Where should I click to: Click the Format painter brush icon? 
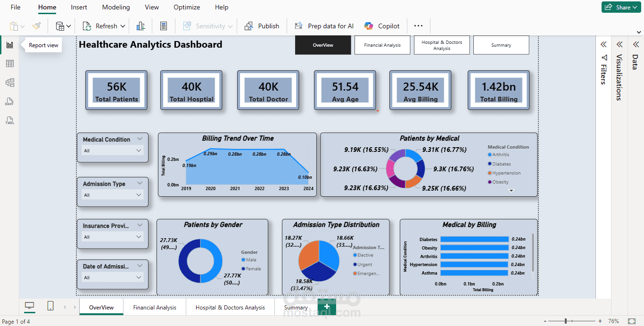(37, 26)
